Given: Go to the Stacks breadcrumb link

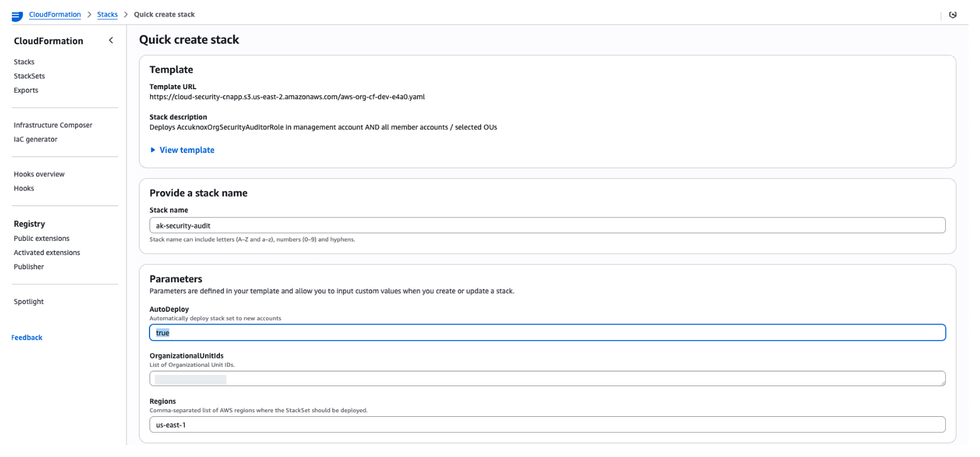Looking at the screenshot, I should pyautogui.click(x=108, y=15).
